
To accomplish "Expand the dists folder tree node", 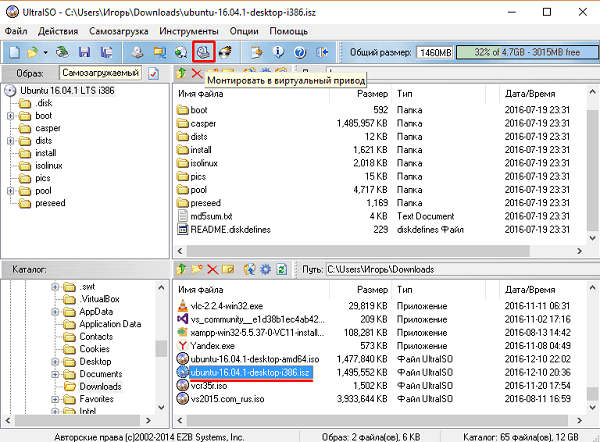I will point(12,141).
